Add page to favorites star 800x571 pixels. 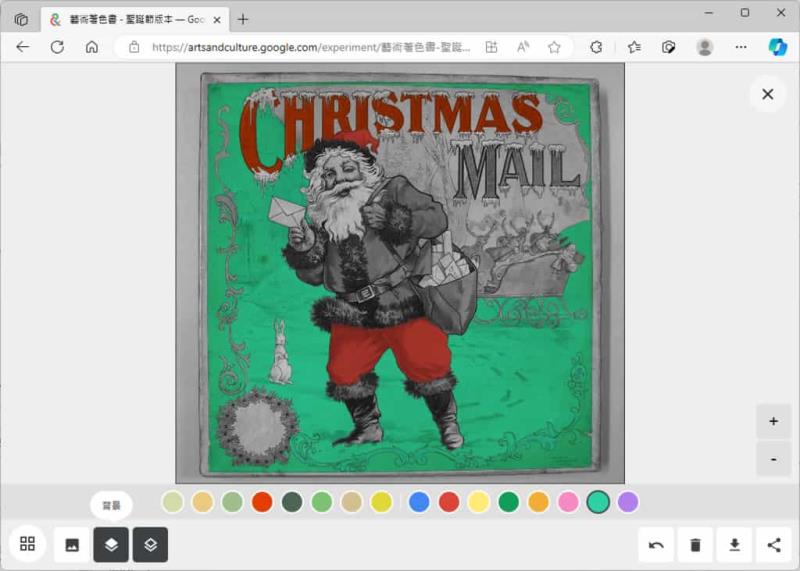tap(554, 47)
